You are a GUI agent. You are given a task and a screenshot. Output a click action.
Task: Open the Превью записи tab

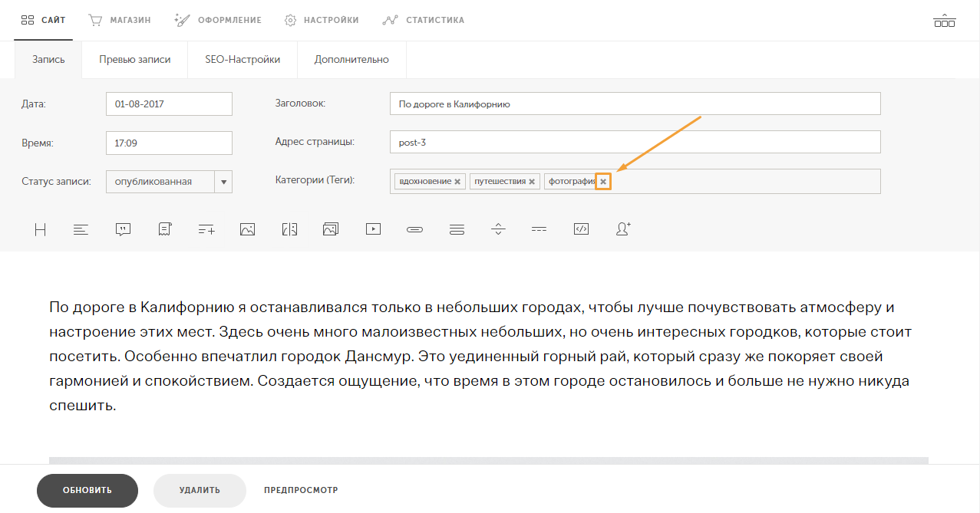134,59
